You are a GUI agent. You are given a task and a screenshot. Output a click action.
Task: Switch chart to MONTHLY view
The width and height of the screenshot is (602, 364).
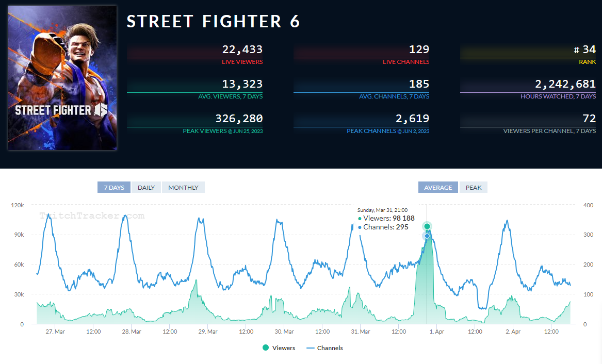click(x=183, y=187)
